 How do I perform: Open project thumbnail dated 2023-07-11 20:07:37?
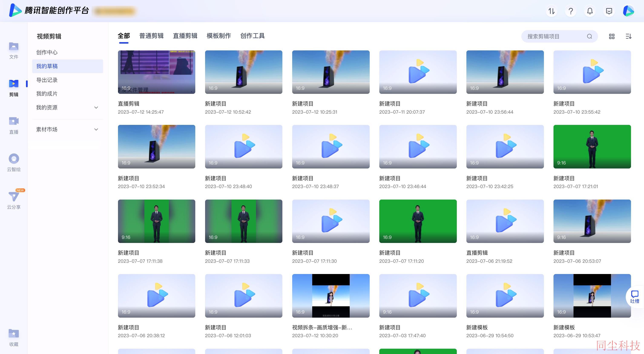point(418,72)
